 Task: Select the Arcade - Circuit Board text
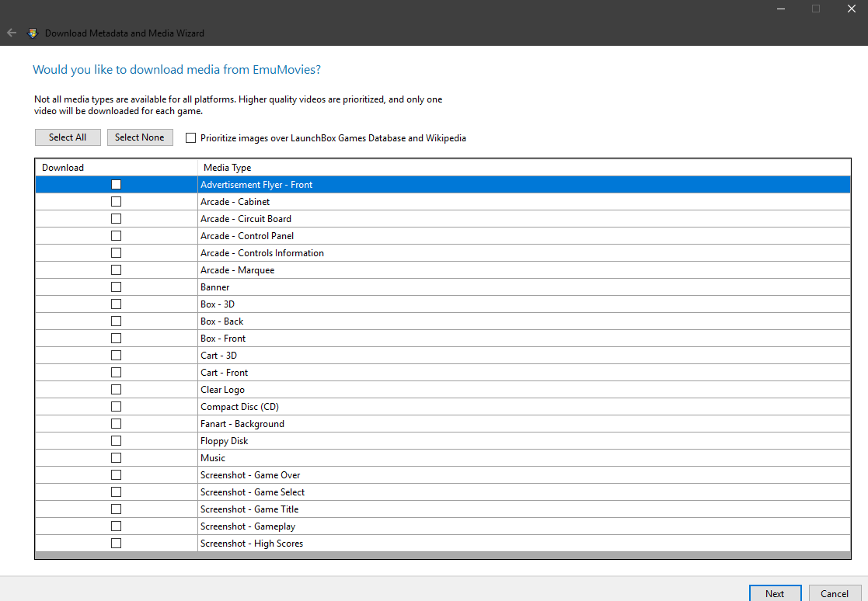pos(246,219)
